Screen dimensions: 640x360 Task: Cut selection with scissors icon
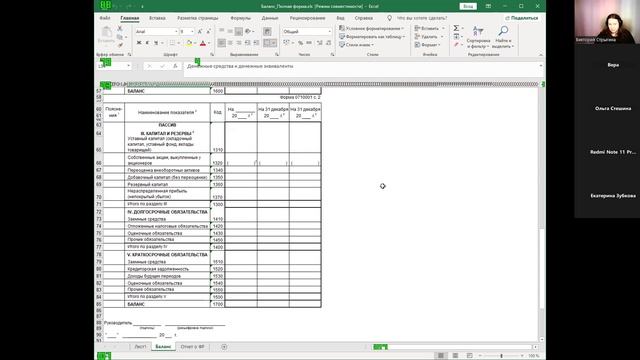point(120,29)
